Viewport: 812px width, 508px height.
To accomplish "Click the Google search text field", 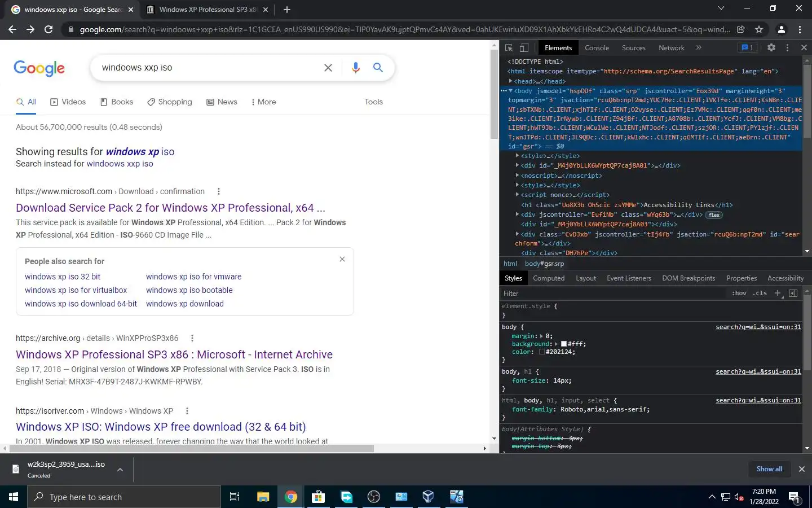I will coord(209,68).
